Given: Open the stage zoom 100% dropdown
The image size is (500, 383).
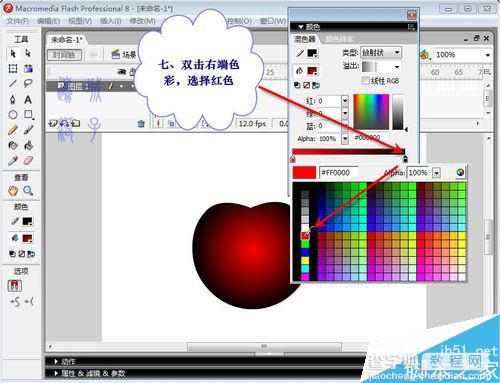Looking at the screenshot, I should point(487,55).
